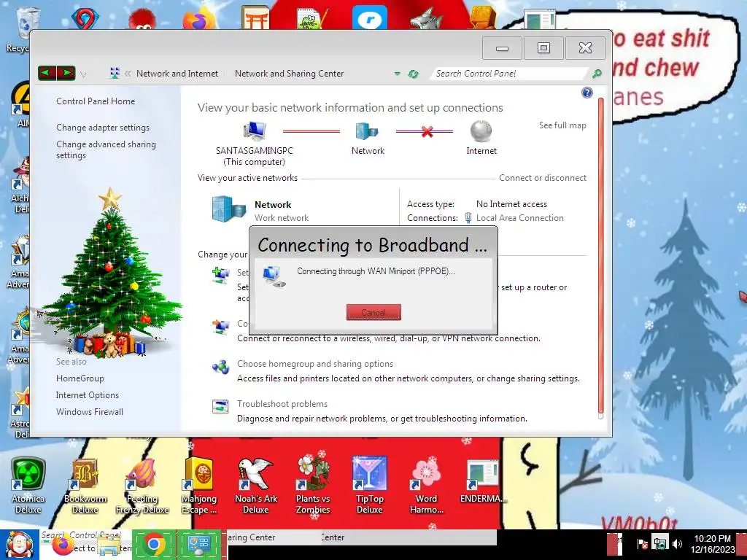The image size is (747, 560).
Task: Open Chrome from the taskbar
Action: pos(154,544)
